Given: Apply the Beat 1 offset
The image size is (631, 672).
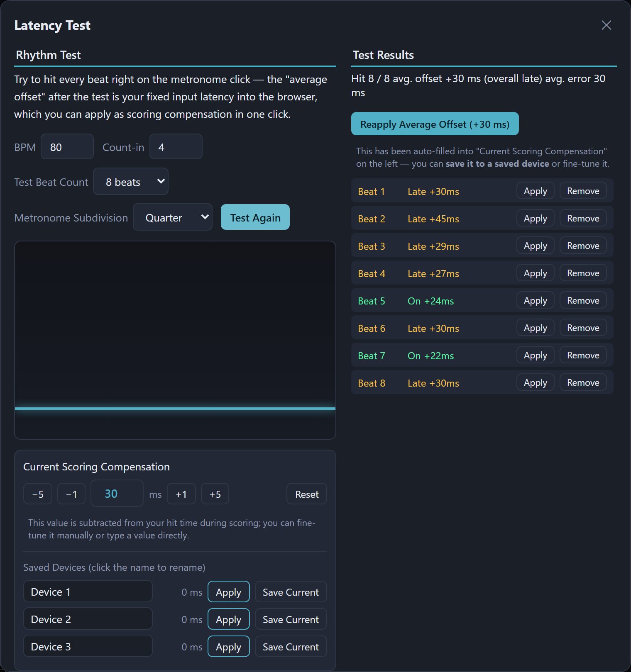Looking at the screenshot, I should (535, 191).
